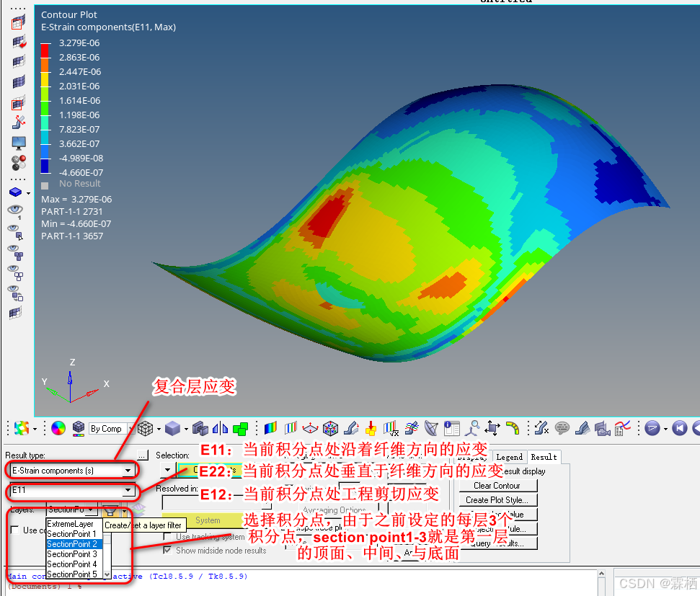This screenshot has width=700, height=596.
Task: Toggle the Use corner data checkbox
Action: coord(14,530)
